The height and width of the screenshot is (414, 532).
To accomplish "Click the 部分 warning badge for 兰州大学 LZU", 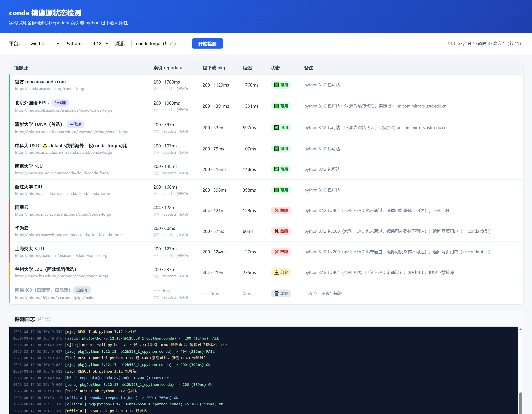I will (x=281, y=273).
